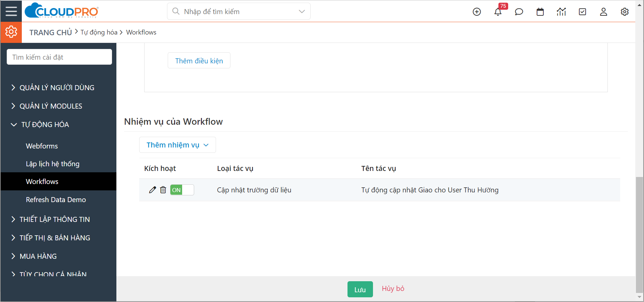Click the scrollbar down arrow
Screen dimensions: 644x302
639,297
